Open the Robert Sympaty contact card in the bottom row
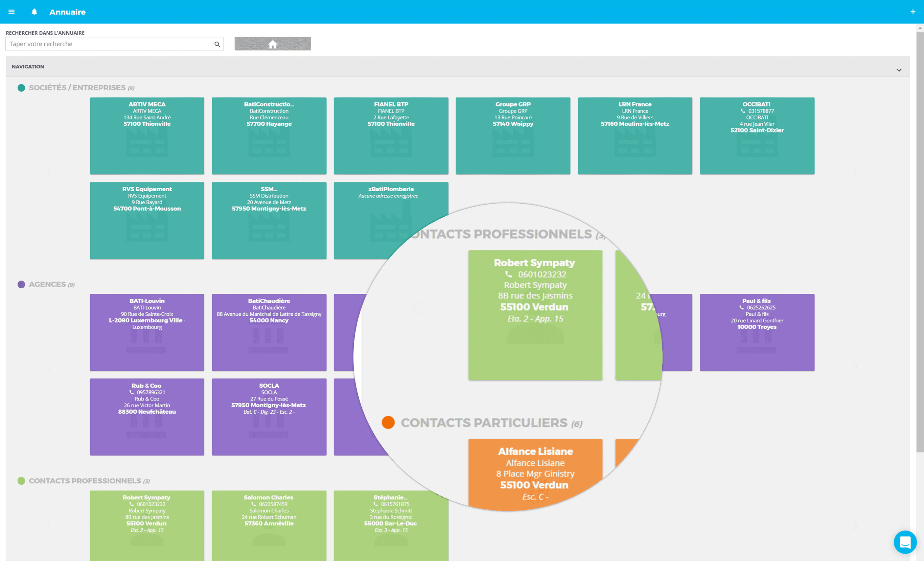This screenshot has width=924, height=561. (x=147, y=526)
